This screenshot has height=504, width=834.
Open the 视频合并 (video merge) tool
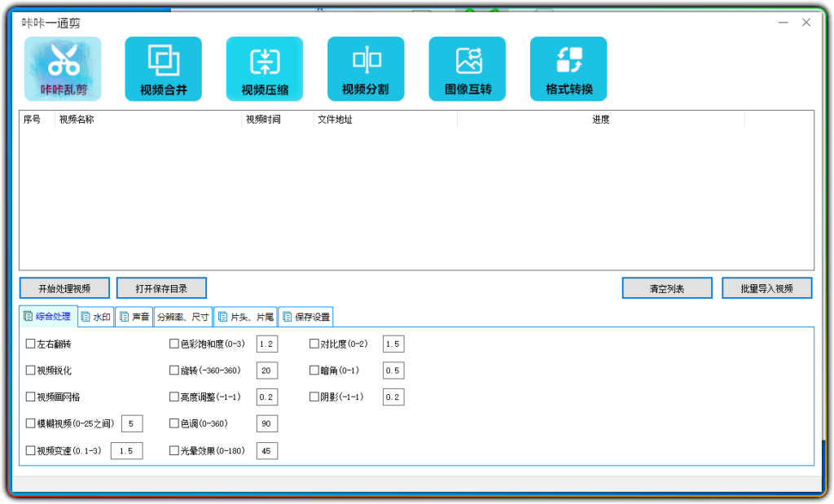pos(163,68)
